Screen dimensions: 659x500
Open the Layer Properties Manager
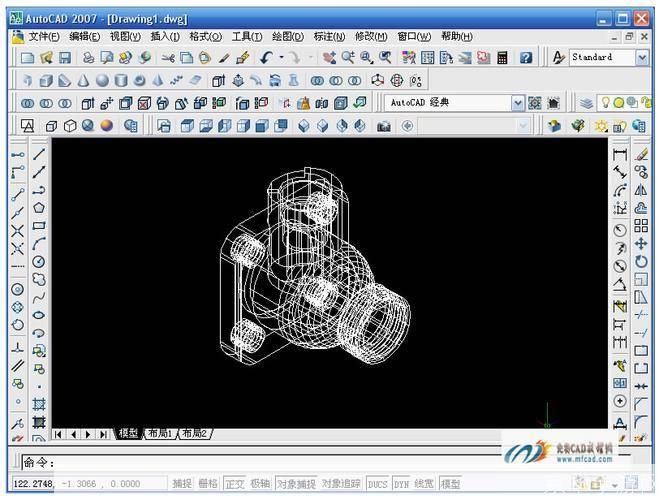586,103
